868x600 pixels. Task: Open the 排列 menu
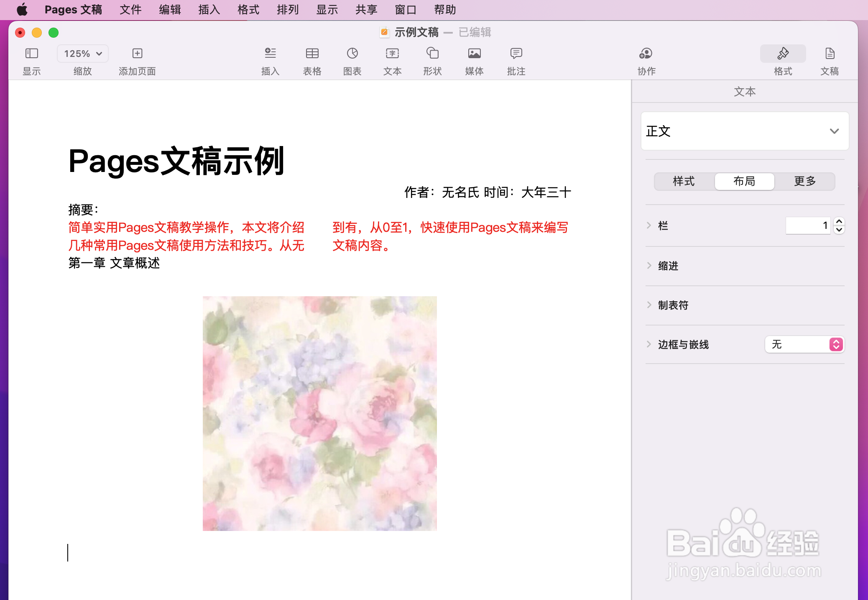coord(288,10)
